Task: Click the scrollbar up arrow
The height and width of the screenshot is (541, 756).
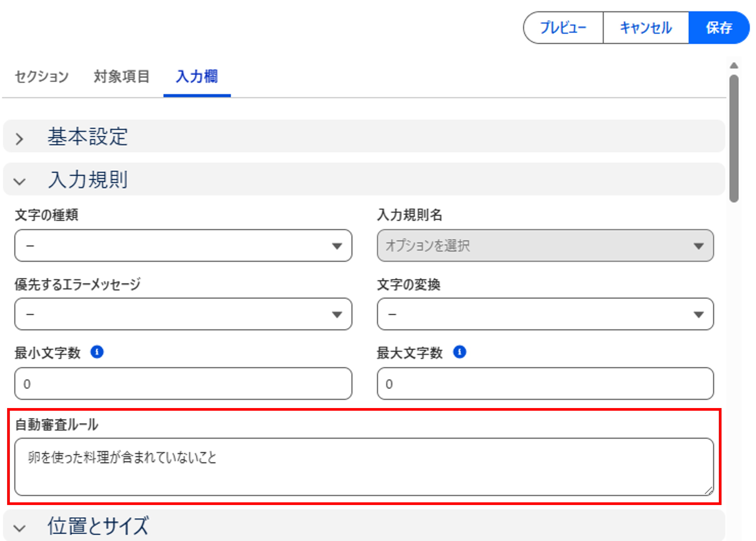Action: tap(734, 66)
